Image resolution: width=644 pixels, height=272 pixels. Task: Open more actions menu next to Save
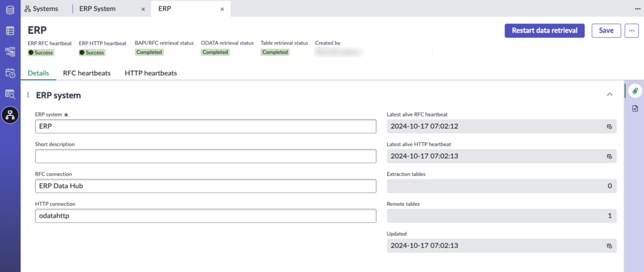click(x=632, y=31)
